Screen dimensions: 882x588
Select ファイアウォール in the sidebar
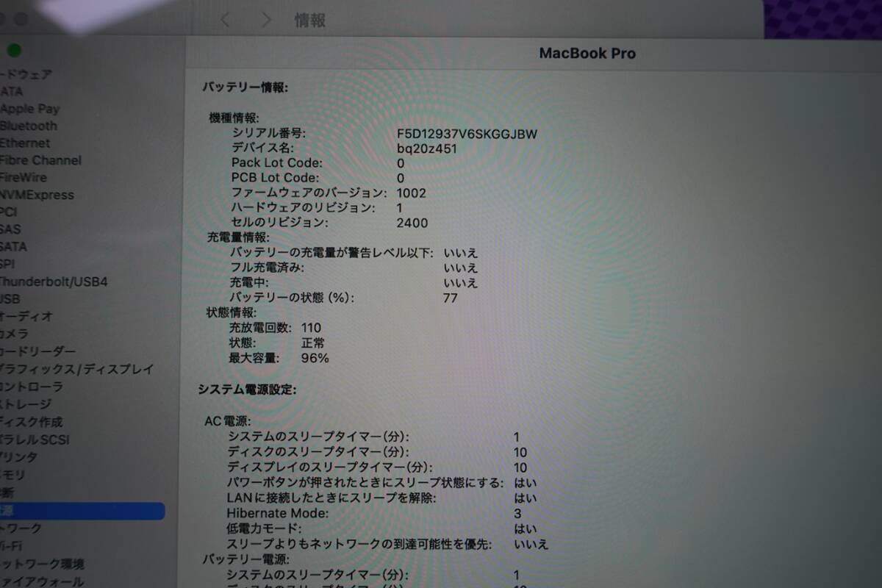point(43,581)
